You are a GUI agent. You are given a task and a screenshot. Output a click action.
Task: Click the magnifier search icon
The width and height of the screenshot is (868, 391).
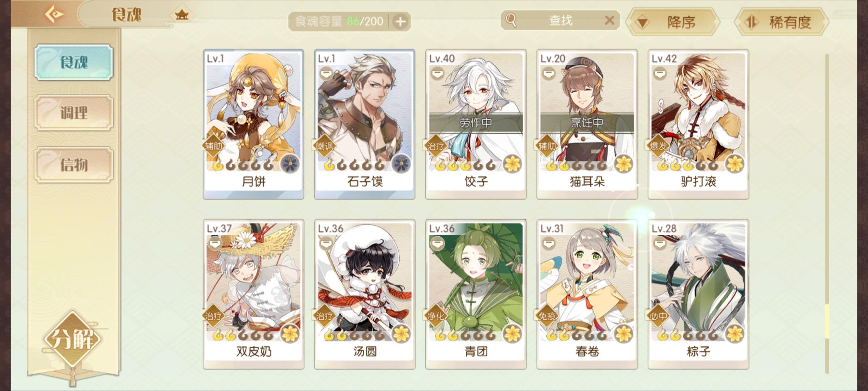(511, 20)
